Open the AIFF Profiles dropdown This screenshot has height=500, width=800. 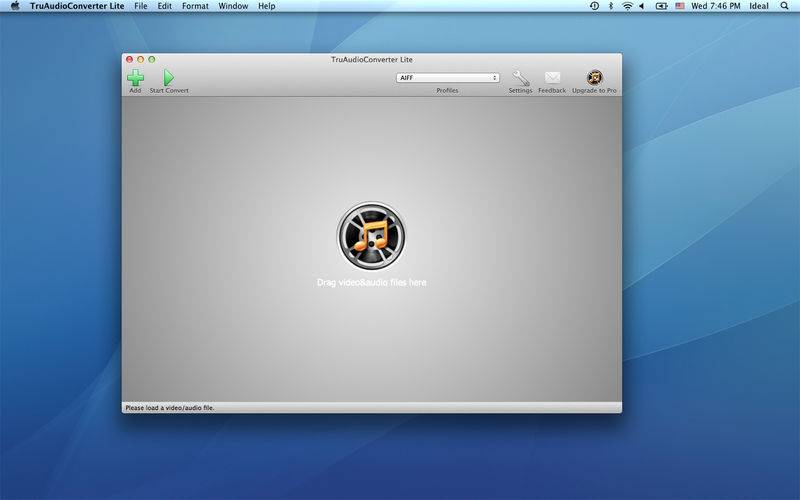[447, 78]
